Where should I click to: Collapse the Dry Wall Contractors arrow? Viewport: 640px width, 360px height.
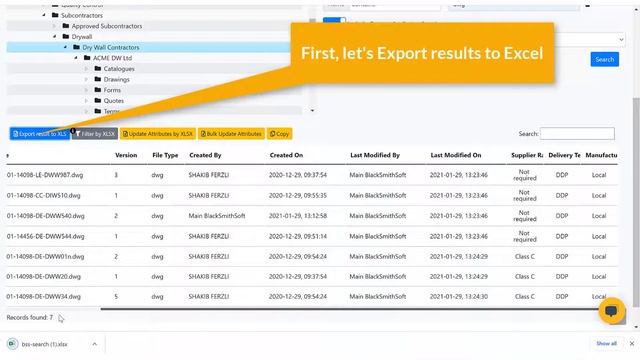coord(65,47)
